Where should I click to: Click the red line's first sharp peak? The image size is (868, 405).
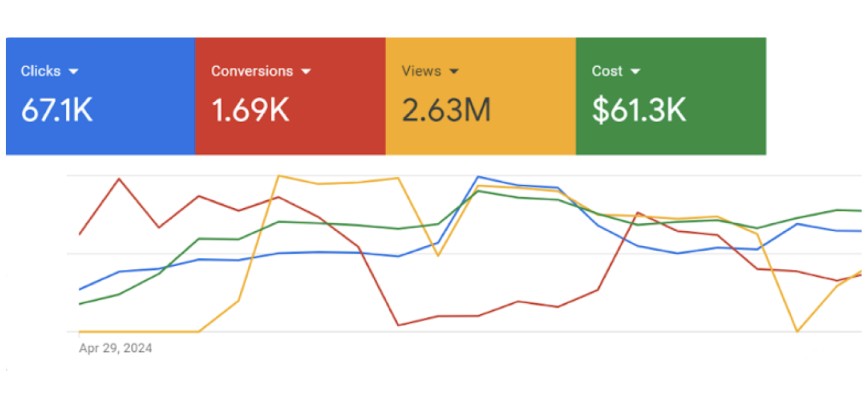[119, 179]
